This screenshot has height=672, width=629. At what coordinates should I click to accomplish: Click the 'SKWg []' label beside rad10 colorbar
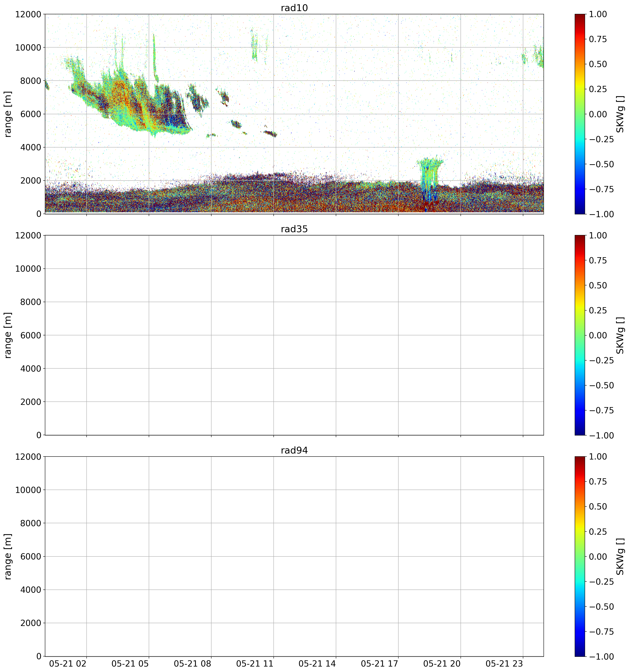[620, 114]
